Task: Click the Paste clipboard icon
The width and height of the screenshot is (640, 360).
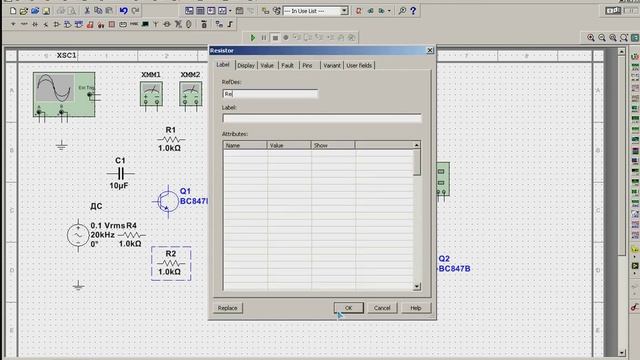Action: tap(109, 11)
